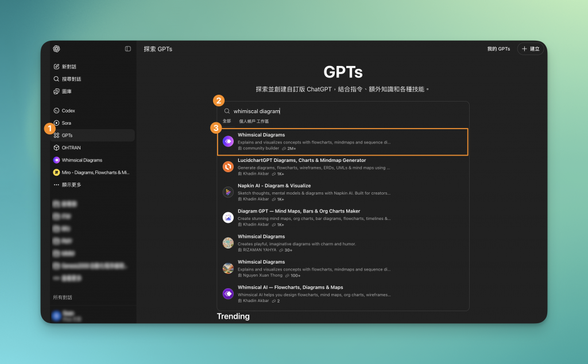Open OHTRAN in the sidebar
Screen dimensions: 588x364
pyautogui.click(x=92, y=148)
